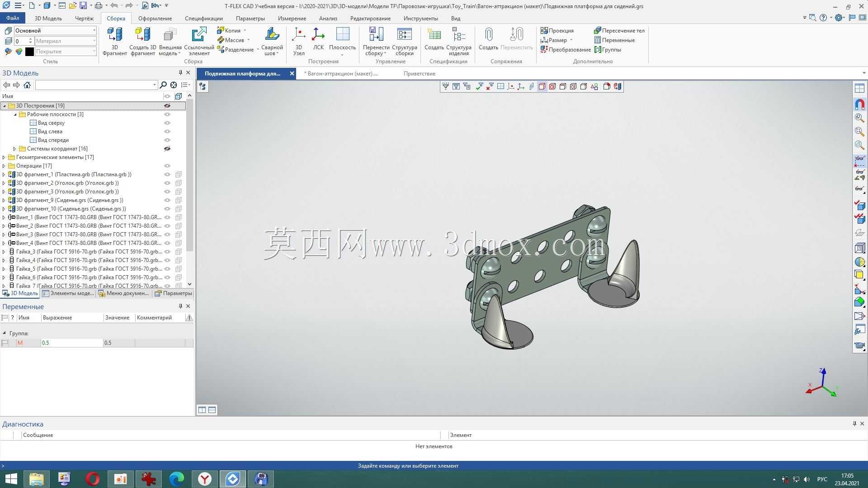Screen dimensions: 868x488
Task: Open the Спецификации ribbon tab
Action: click(x=204, y=19)
